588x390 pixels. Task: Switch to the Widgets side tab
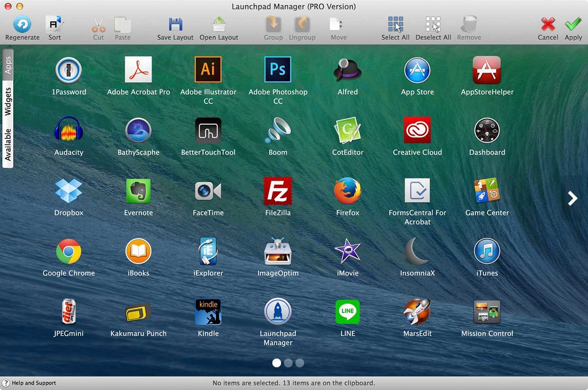tap(8, 102)
